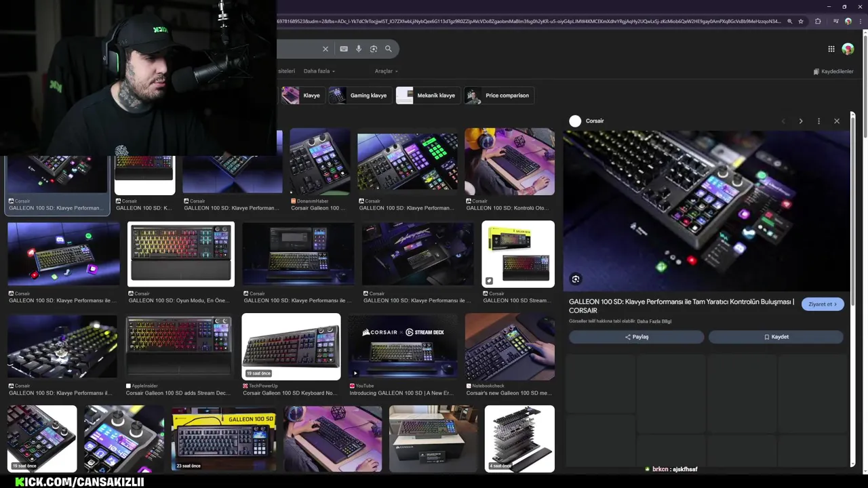Show previous image in preview panel

tap(783, 121)
